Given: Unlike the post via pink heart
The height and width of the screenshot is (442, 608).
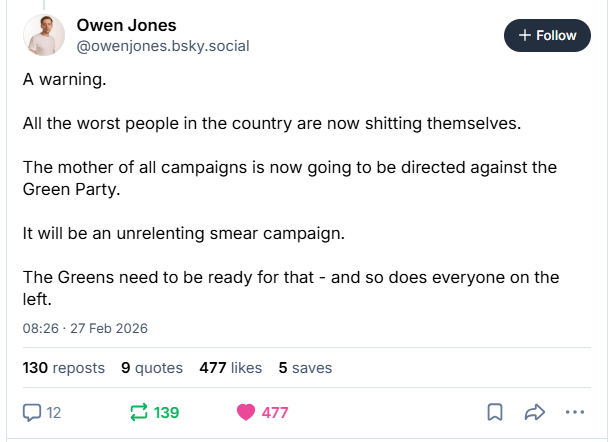Looking at the screenshot, I should click(x=245, y=412).
